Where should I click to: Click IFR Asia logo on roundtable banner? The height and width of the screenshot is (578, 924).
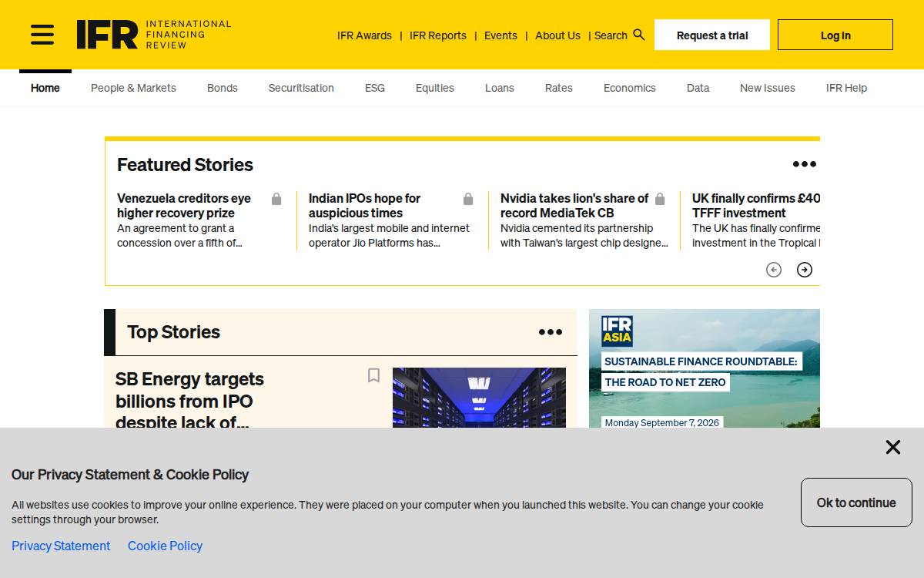click(617, 331)
